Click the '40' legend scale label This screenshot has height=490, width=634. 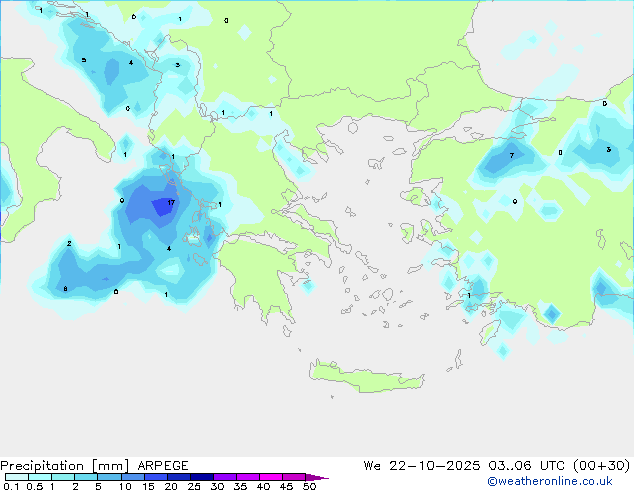(263, 486)
